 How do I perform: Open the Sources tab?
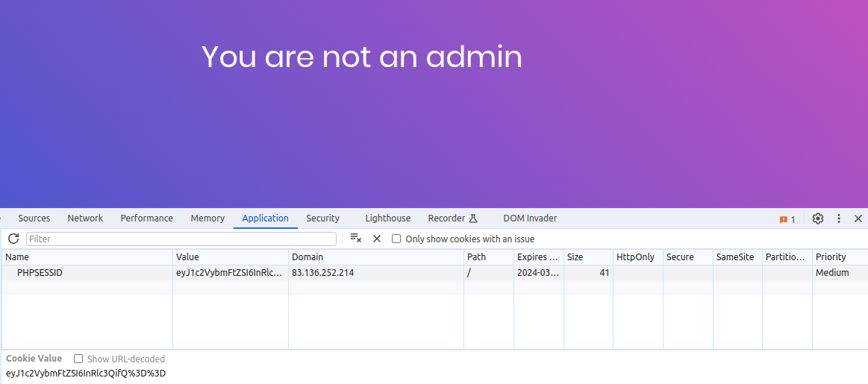pos(34,218)
